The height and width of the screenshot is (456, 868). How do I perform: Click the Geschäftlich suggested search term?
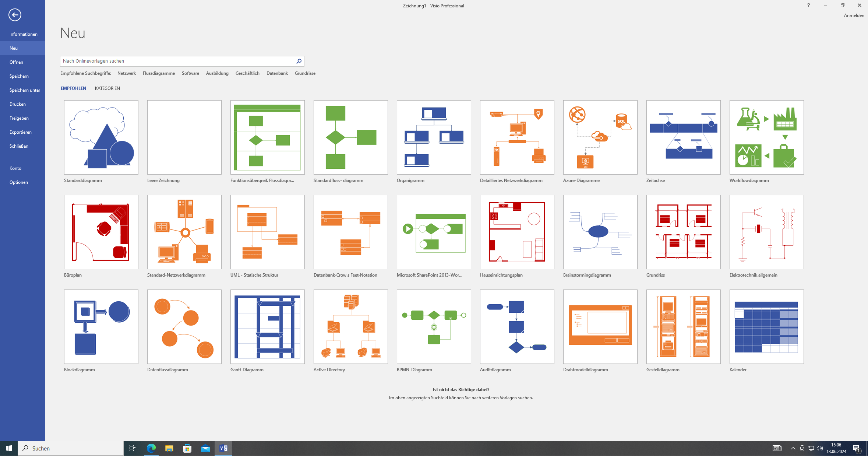[247, 73]
